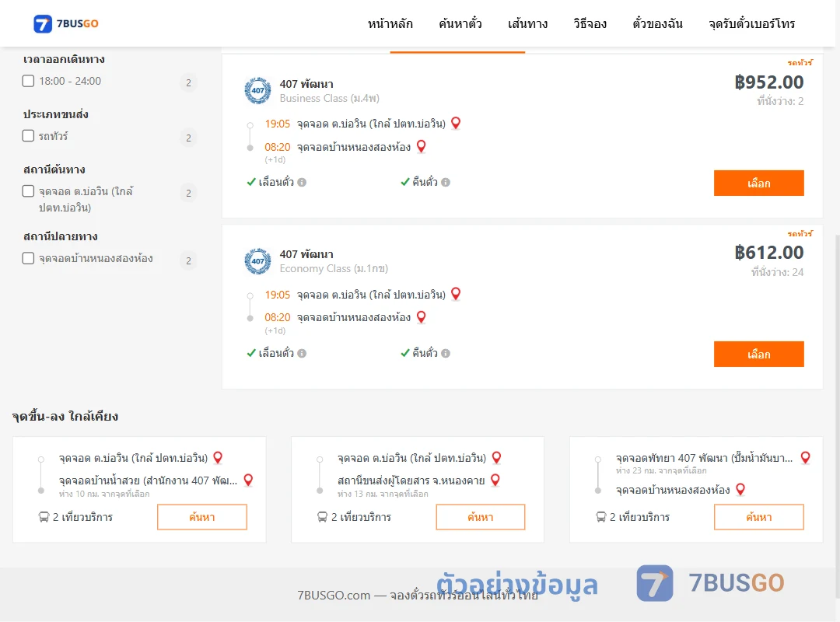840x622 pixels.
Task: Check the จุดจอด ต.บ่อวิน origin station filter
Action: pyautogui.click(x=29, y=190)
